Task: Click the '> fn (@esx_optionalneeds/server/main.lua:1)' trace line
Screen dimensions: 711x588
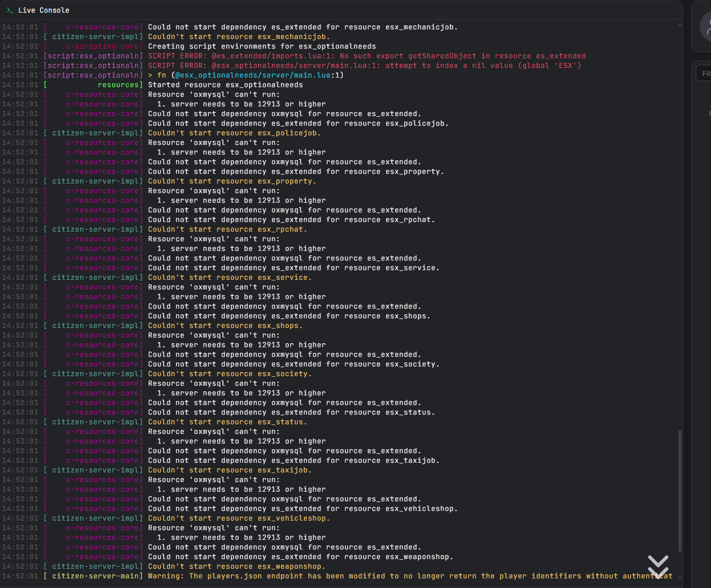Action: [x=245, y=75]
